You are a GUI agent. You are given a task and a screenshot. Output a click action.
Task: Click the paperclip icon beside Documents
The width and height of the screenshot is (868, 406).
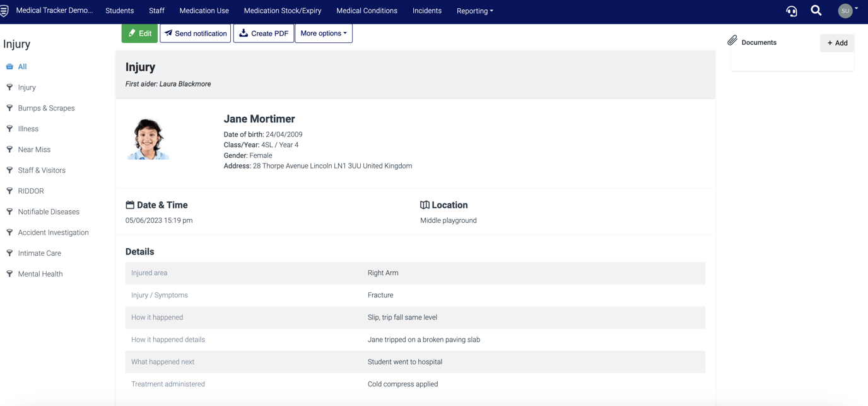pyautogui.click(x=732, y=40)
